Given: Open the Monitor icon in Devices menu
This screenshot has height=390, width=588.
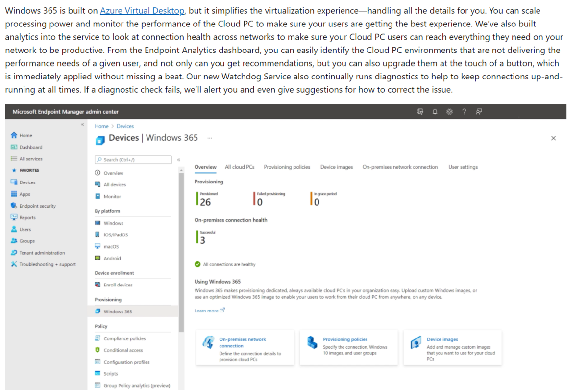Looking at the screenshot, I should point(98,196).
